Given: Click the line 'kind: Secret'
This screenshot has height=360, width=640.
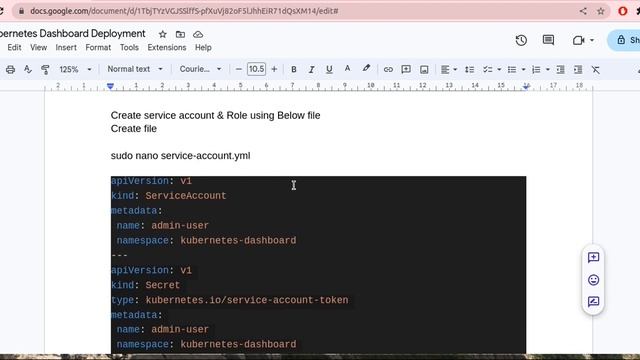Looking at the screenshot, I should pyautogui.click(x=145, y=285).
